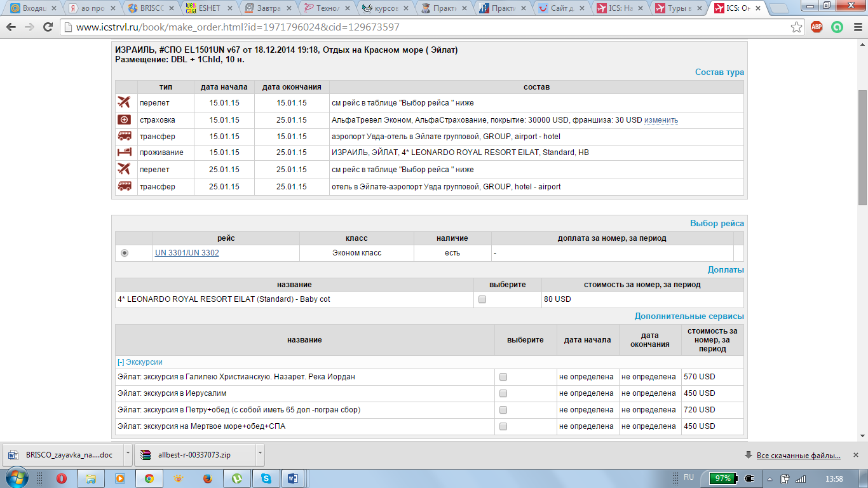Check the Baby cot supplement checkbox
This screenshot has height=488, width=868.
(x=482, y=299)
